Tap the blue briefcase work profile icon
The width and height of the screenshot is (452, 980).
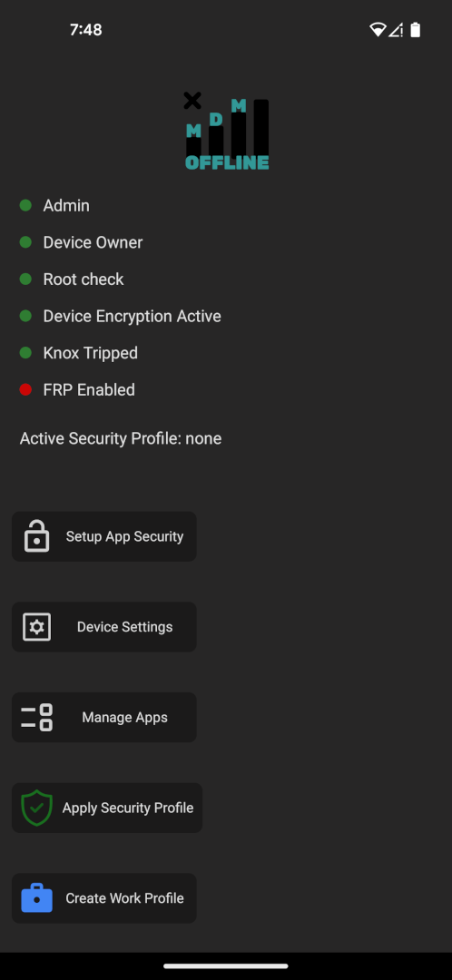37,898
